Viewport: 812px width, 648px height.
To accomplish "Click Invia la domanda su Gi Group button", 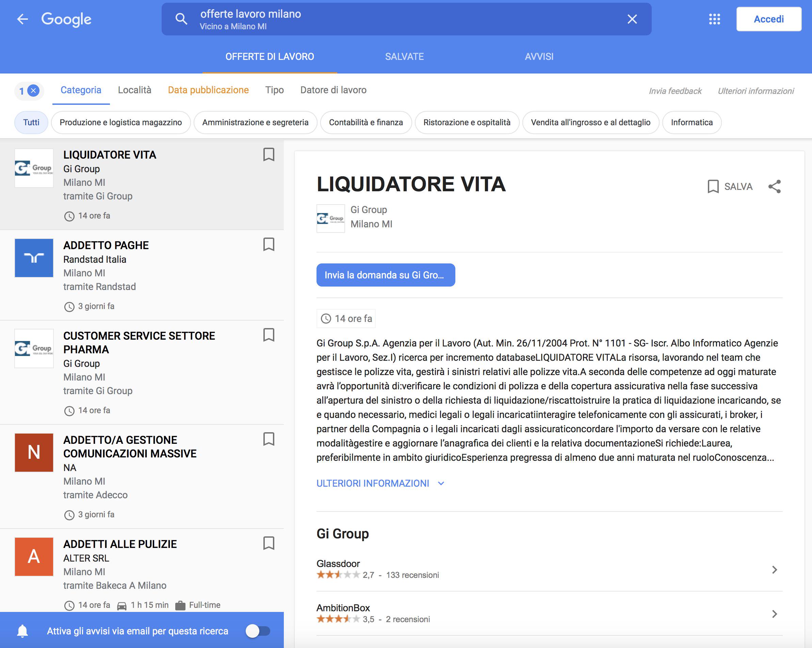I will pyautogui.click(x=386, y=275).
